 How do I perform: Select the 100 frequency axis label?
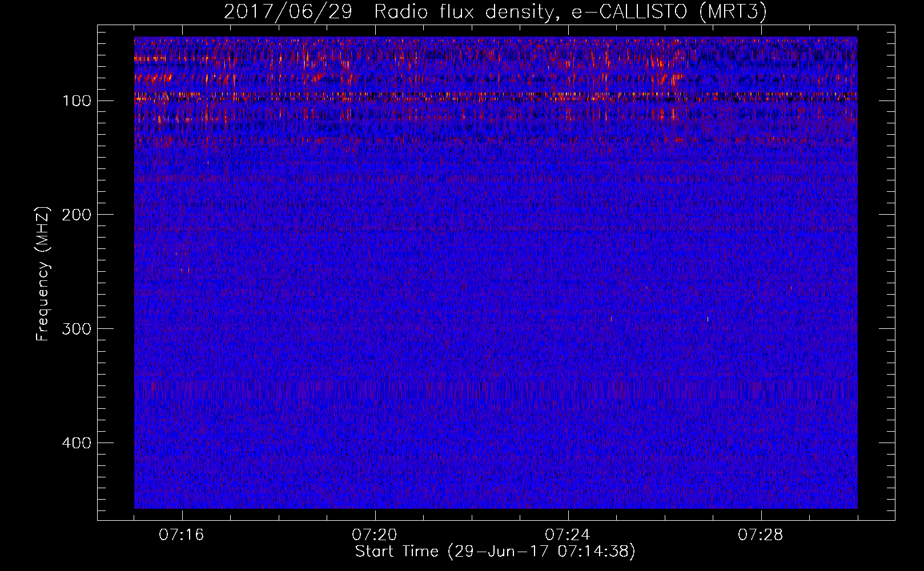(77, 101)
